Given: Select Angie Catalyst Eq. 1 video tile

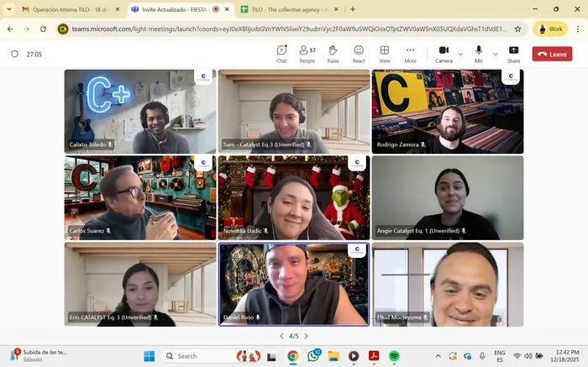Looking at the screenshot, I should 448,197.
